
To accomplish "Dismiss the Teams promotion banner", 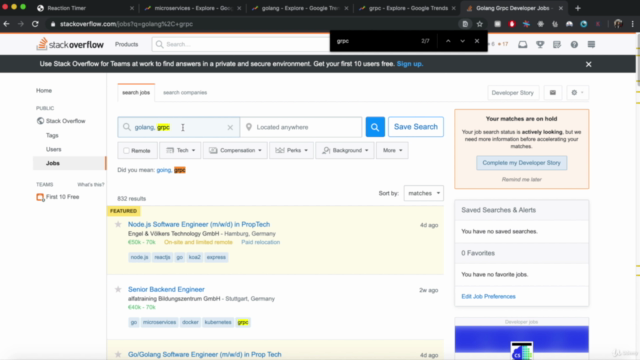I will 589,64.
